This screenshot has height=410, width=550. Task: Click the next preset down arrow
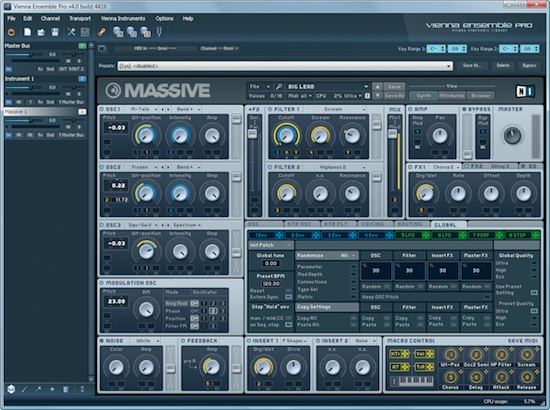[x=377, y=95]
